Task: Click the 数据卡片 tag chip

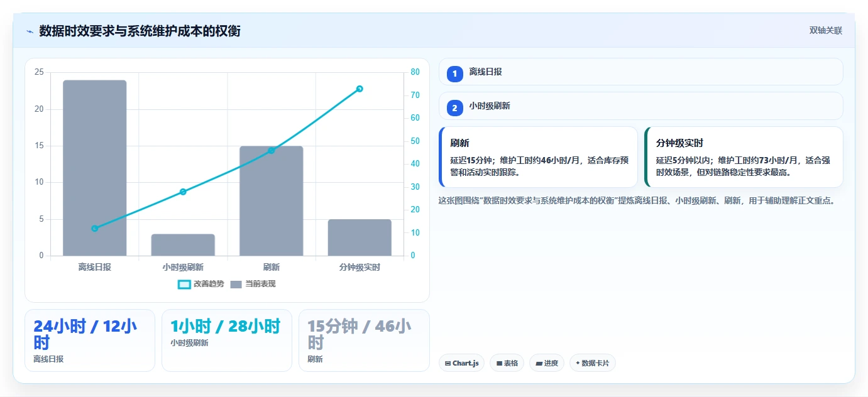Action: click(592, 363)
